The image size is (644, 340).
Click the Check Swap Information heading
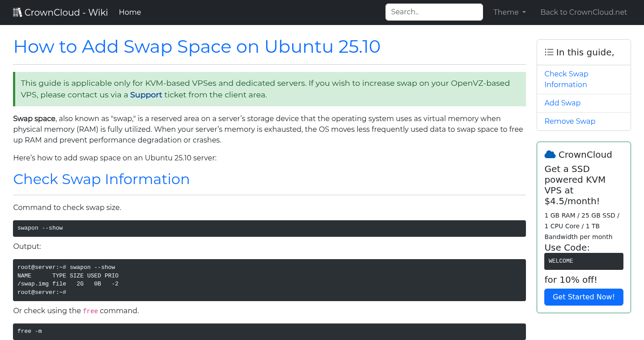[102, 179]
